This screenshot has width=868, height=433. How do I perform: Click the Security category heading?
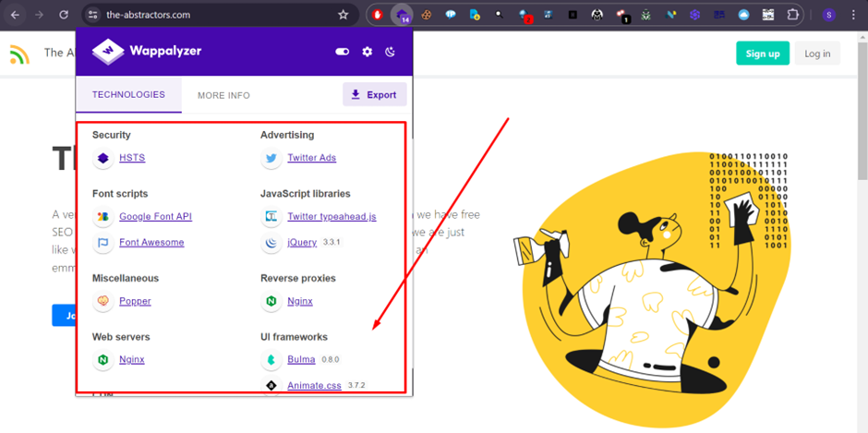(111, 135)
